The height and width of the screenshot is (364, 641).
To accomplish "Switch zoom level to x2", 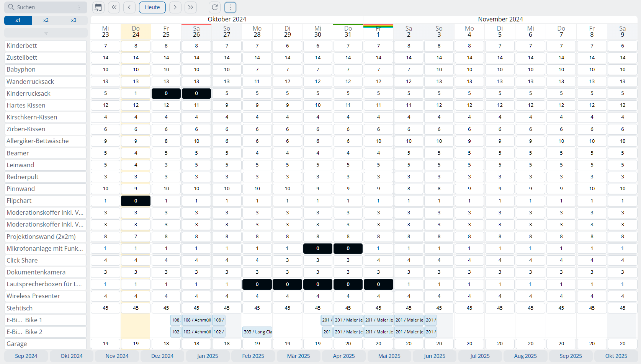I will (46, 20).
